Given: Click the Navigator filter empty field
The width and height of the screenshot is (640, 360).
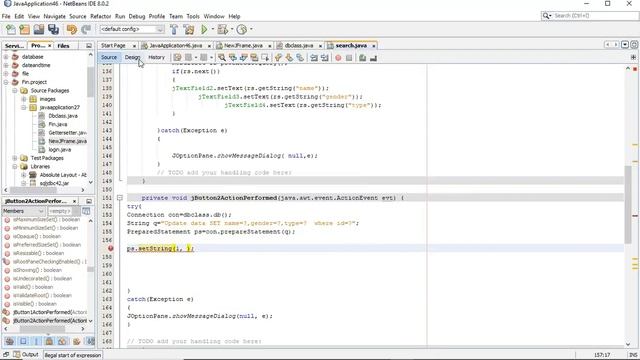Looking at the screenshot, I should point(60,211).
